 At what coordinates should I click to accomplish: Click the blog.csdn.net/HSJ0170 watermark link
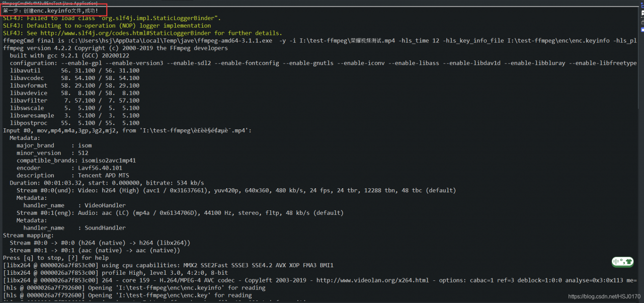pyautogui.click(x=604, y=297)
